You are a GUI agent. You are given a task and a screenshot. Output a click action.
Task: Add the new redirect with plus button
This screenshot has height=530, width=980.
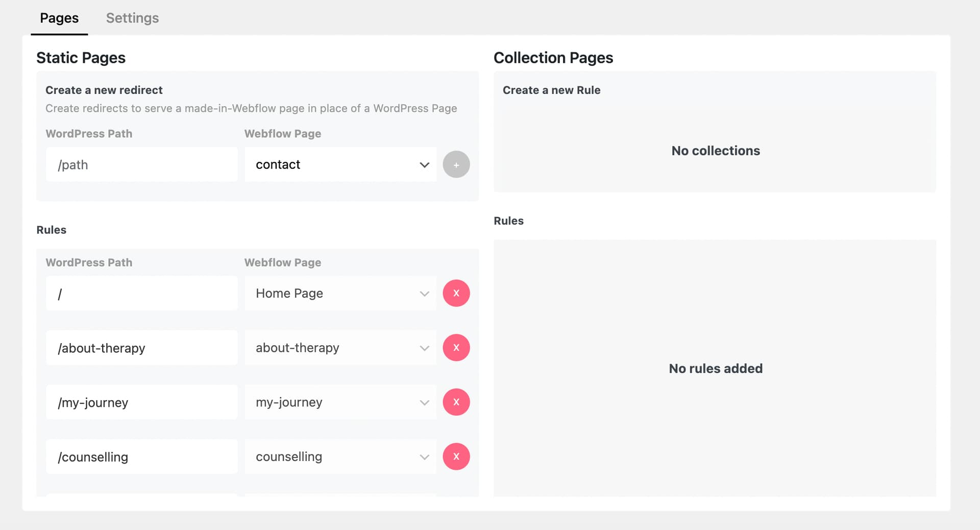[x=456, y=164]
